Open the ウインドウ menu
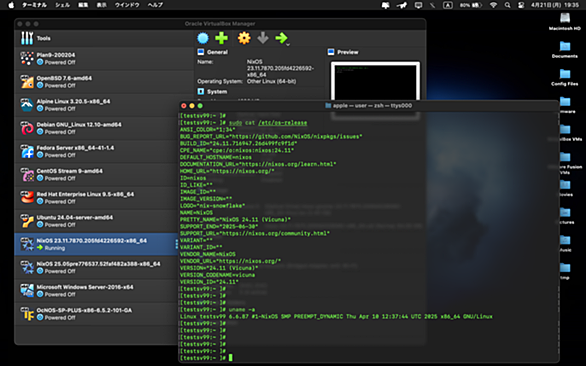Image resolution: width=586 pixels, height=366 pixels. 127,5
